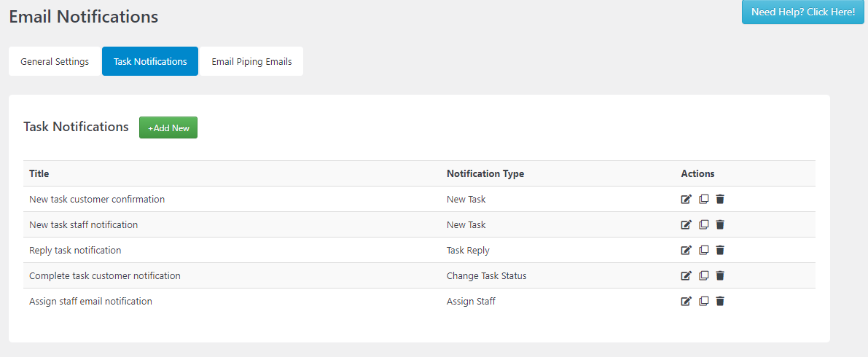Trash New task staff notification
This screenshot has width=868, height=357.
719,224
